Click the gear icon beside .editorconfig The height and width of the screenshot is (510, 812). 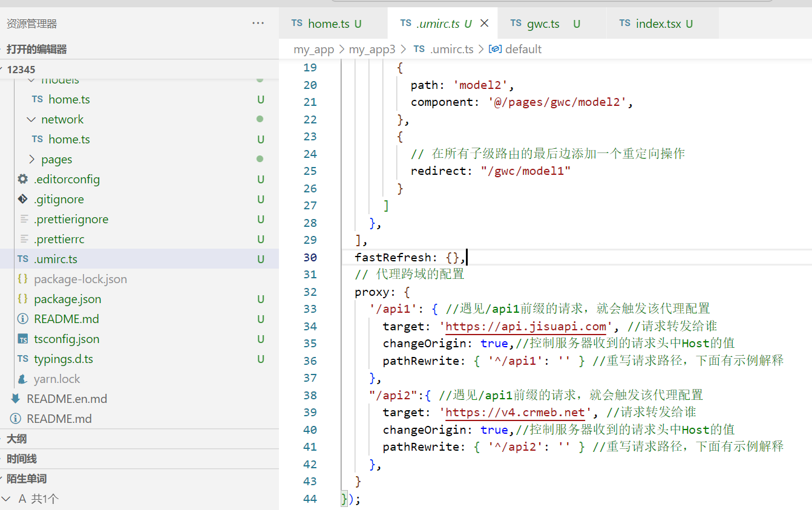23,179
